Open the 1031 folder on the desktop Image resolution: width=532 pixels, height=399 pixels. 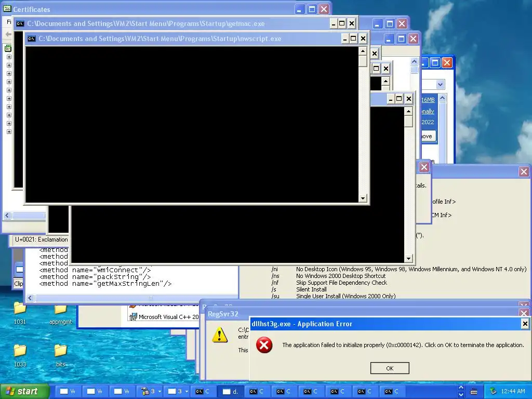coord(20,312)
